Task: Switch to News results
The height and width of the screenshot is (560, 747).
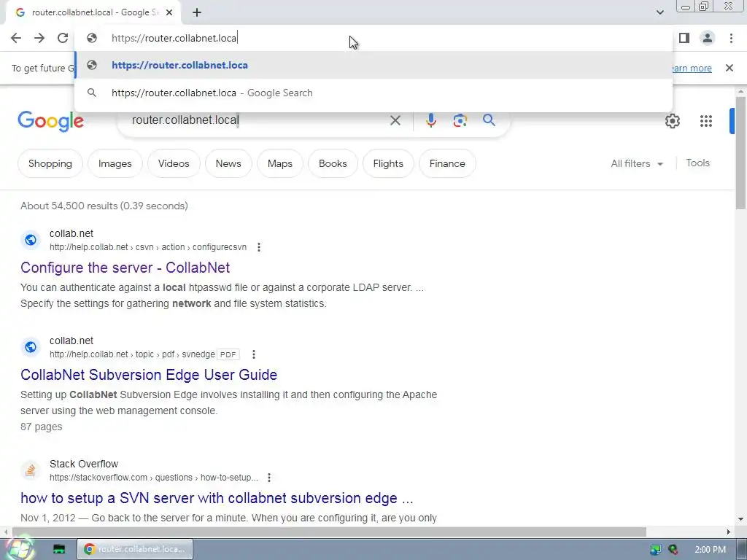Action: [228, 163]
